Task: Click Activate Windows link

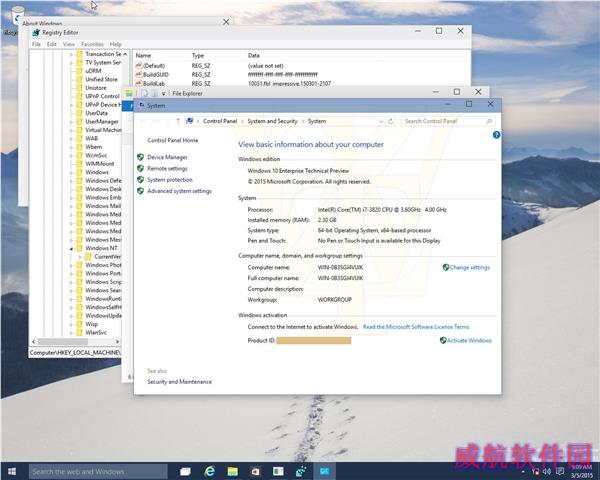Action: pyautogui.click(x=469, y=340)
